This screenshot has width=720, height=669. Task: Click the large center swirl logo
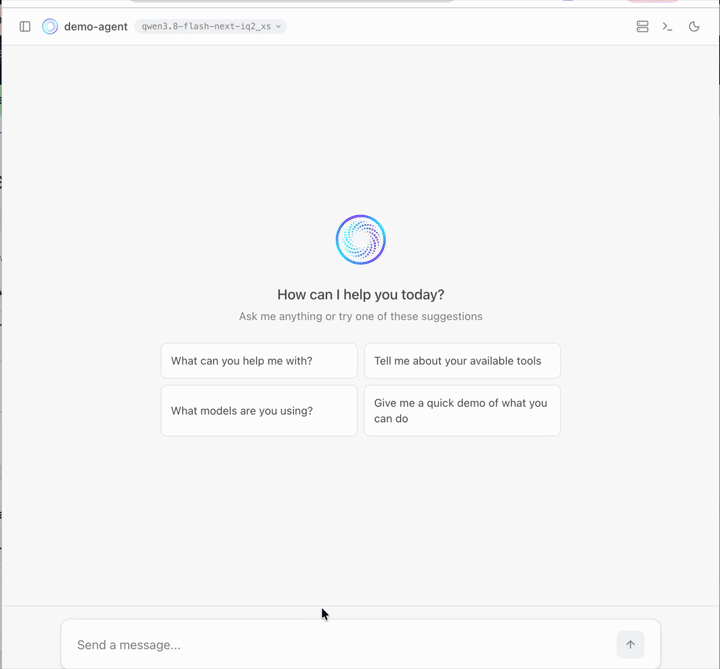360,240
